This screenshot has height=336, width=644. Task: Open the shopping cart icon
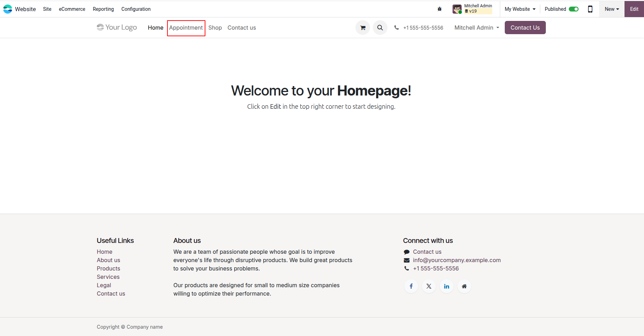363,28
